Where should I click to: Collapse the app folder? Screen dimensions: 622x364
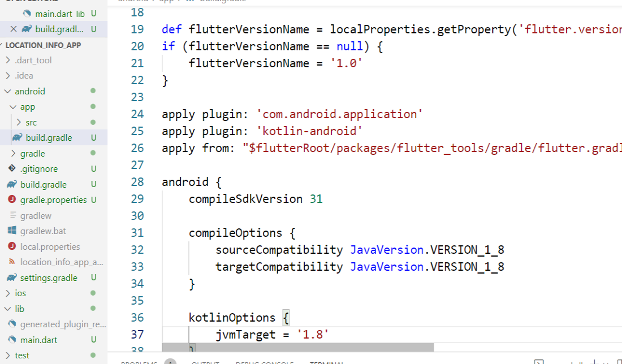tap(13, 107)
